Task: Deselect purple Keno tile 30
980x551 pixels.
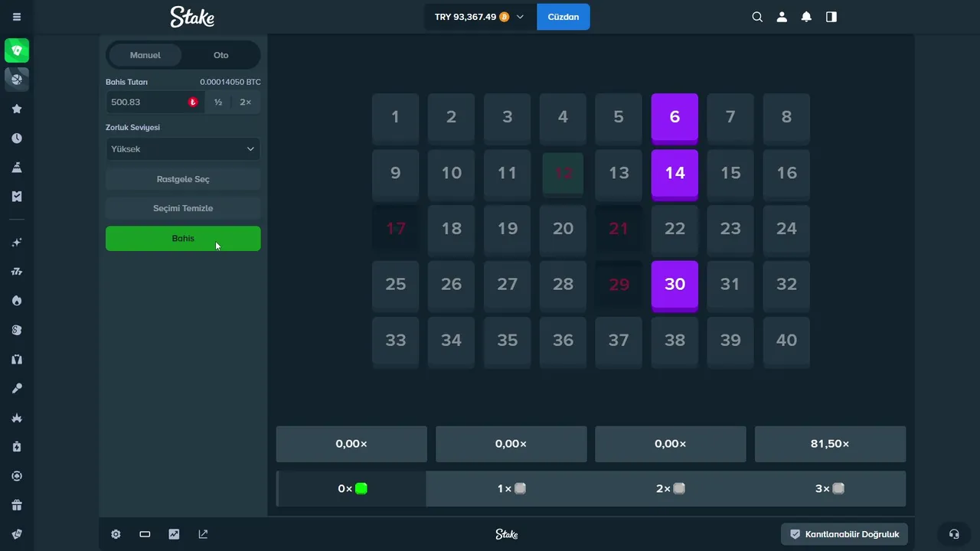Action: pyautogui.click(x=675, y=285)
